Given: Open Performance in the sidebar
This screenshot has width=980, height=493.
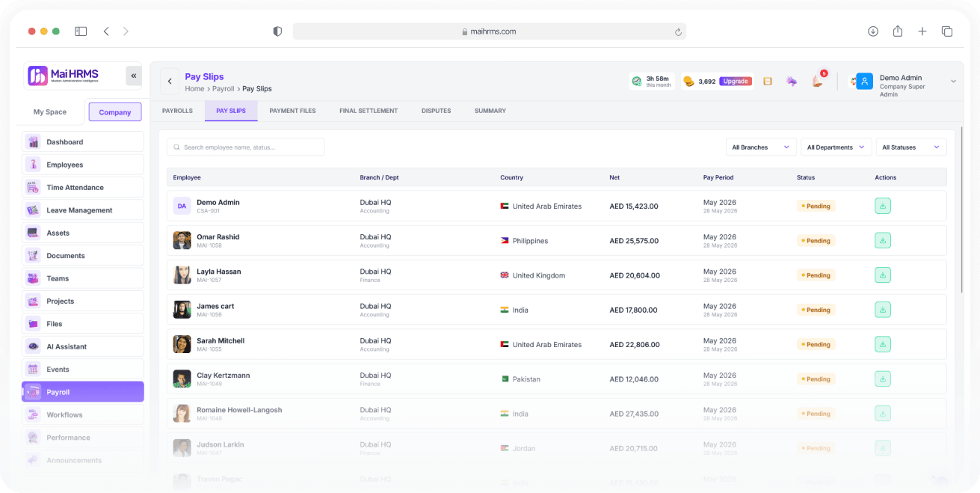Looking at the screenshot, I should pyautogui.click(x=83, y=438).
